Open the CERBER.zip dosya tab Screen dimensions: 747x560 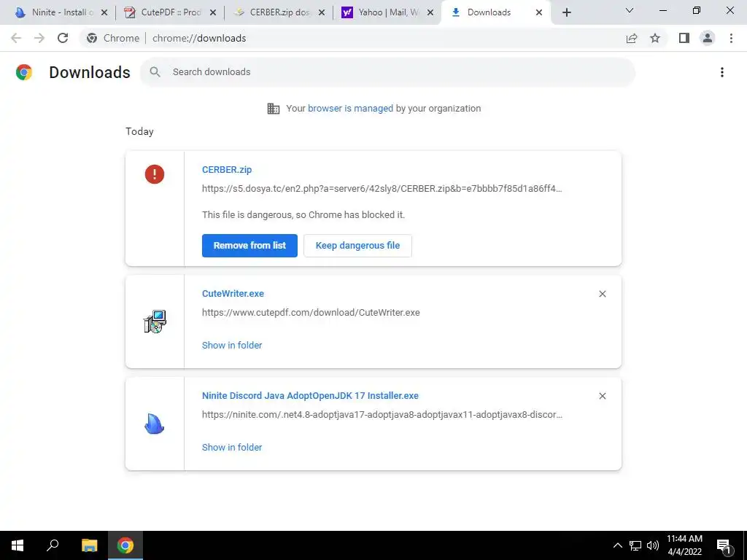[x=279, y=12]
